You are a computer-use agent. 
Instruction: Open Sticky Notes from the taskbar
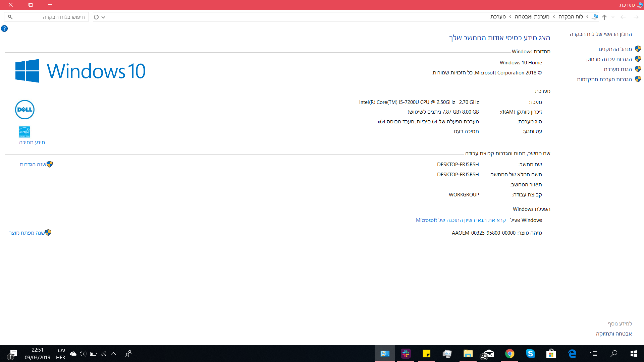[x=426, y=354]
